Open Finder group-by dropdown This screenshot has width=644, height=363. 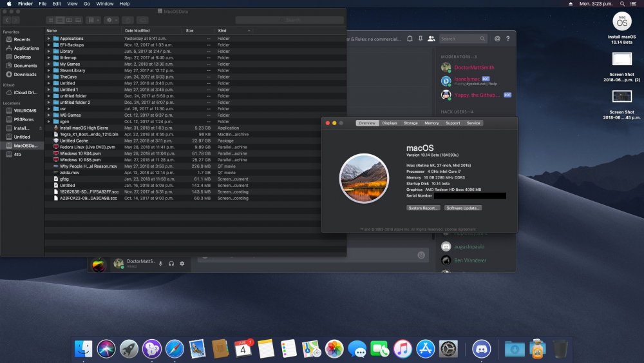point(93,20)
